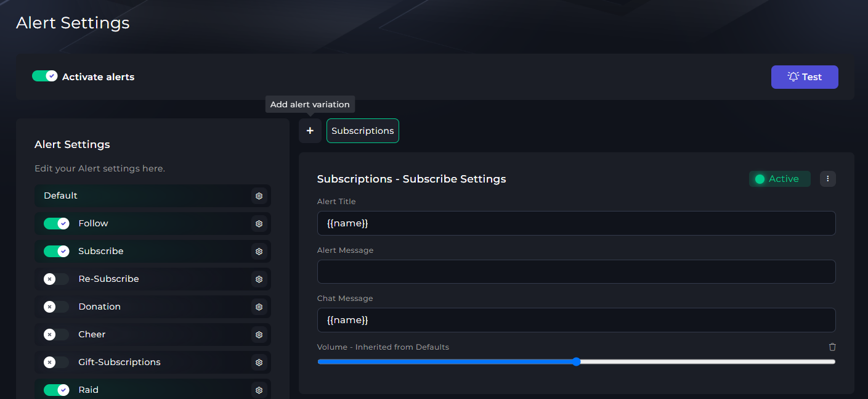Toggle the Activate alerts switch

pyautogui.click(x=45, y=76)
